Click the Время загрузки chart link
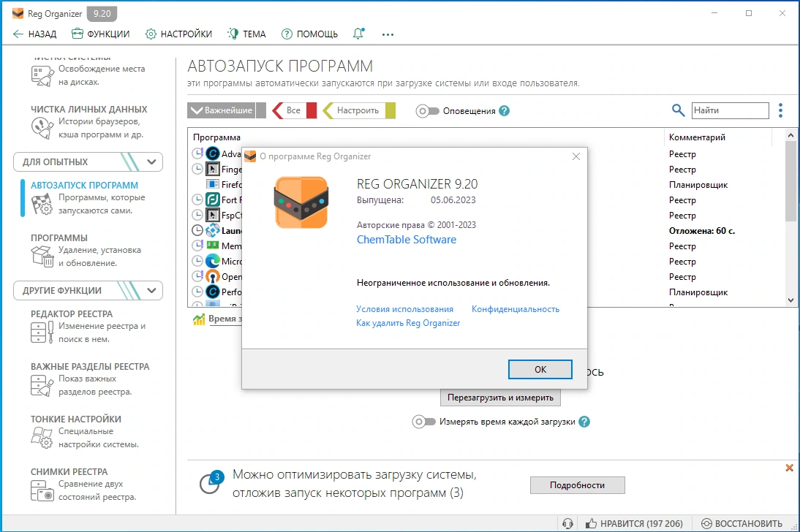800x532 pixels. coord(224,319)
